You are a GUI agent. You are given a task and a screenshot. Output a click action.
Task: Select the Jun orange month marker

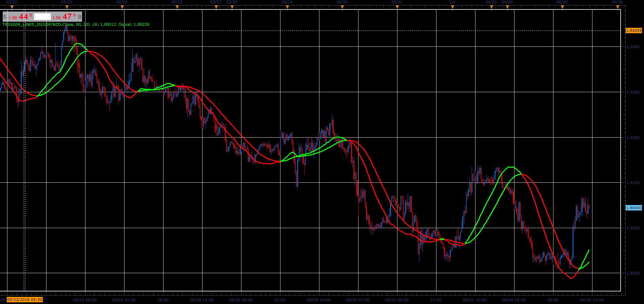coord(452,7)
